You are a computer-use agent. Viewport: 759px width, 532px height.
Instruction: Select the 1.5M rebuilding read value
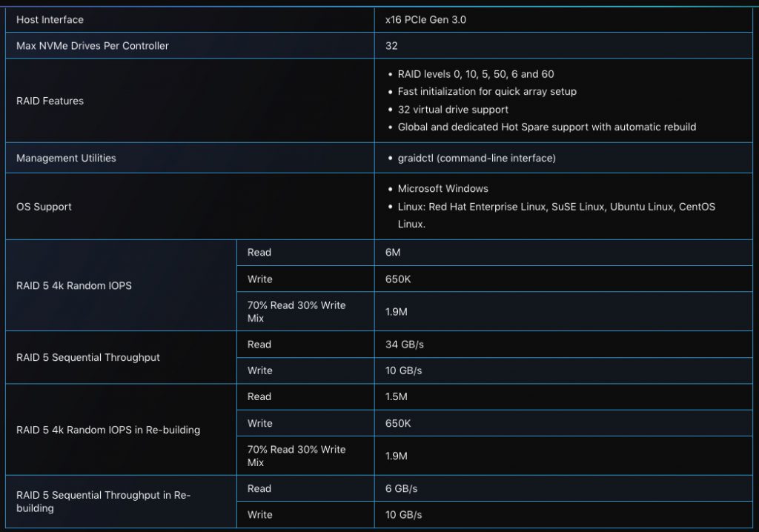pyautogui.click(x=397, y=397)
